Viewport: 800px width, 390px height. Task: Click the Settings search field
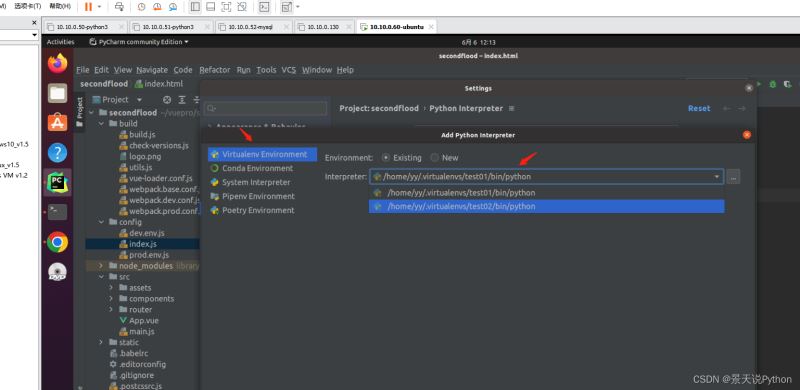(265, 108)
